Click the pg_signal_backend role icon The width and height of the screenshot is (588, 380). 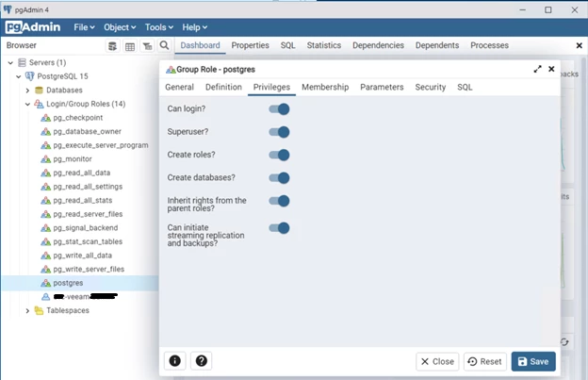click(45, 228)
